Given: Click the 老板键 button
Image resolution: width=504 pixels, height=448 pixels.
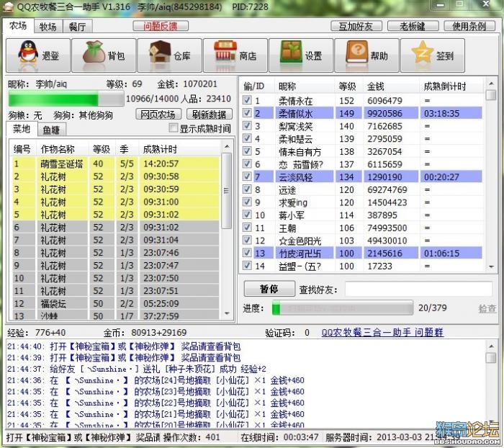Looking at the screenshot, I should pos(413,26).
